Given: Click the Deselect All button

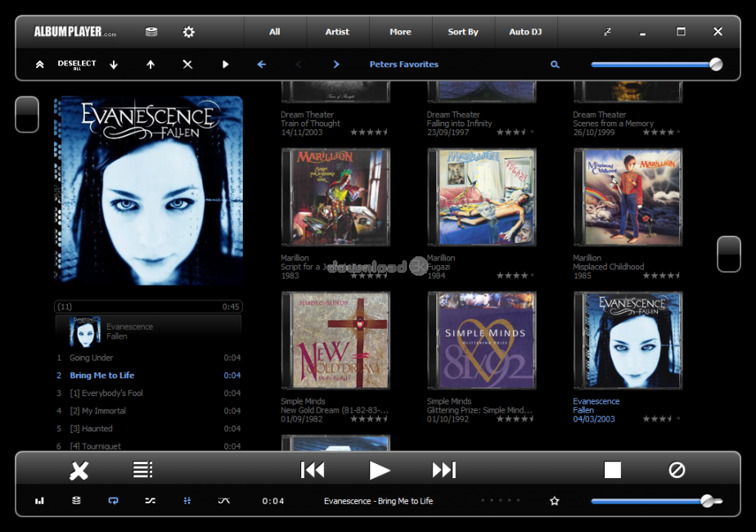Looking at the screenshot, I should pos(76,64).
